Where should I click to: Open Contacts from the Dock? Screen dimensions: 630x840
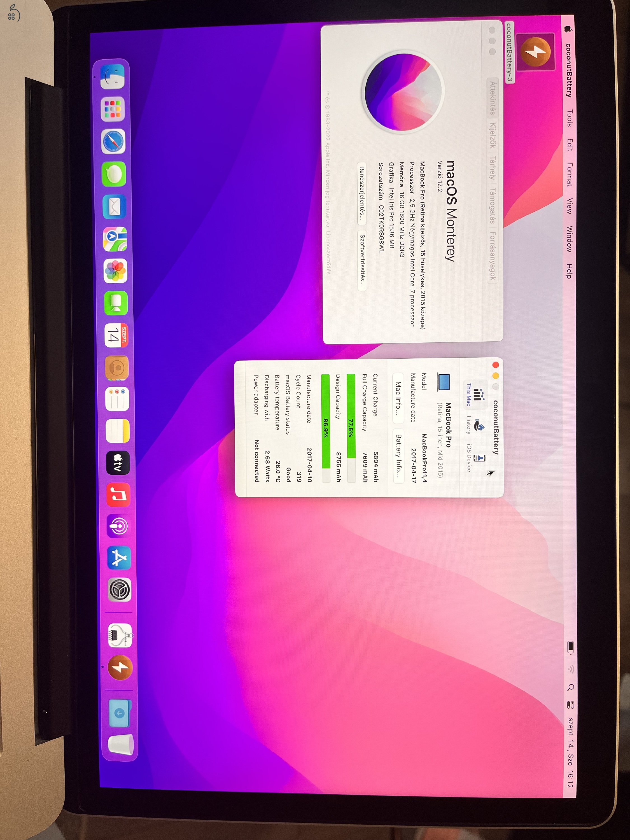[x=117, y=368]
